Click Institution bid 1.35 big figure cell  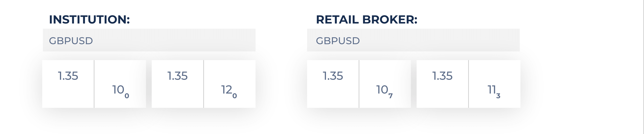[68, 76]
